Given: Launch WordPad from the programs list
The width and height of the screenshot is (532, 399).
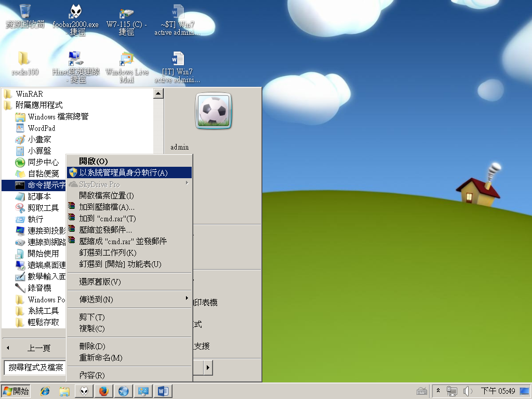Looking at the screenshot, I should (35, 128).
